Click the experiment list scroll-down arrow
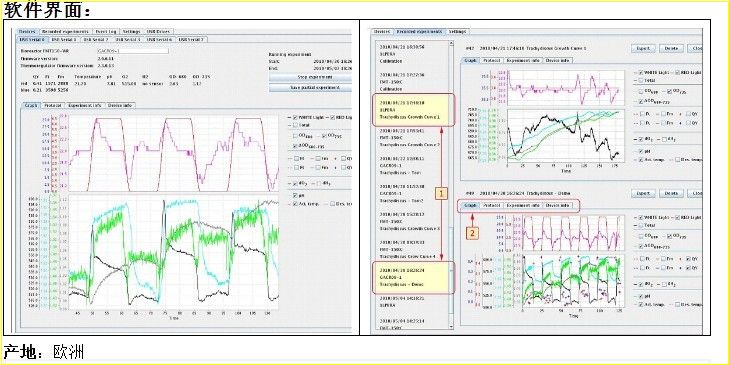The height and width of the screenshot is (365, 729). 451,327
